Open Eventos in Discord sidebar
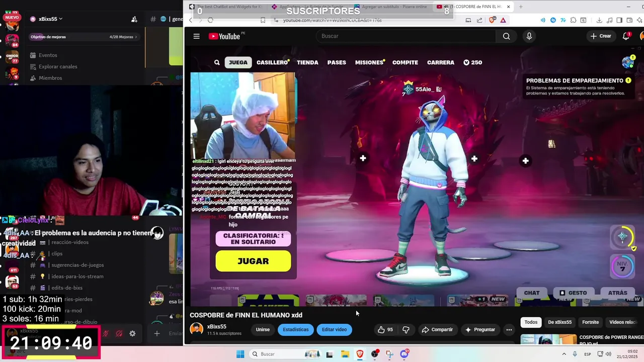This screenshot has height=362, width=644. (48, 55)
